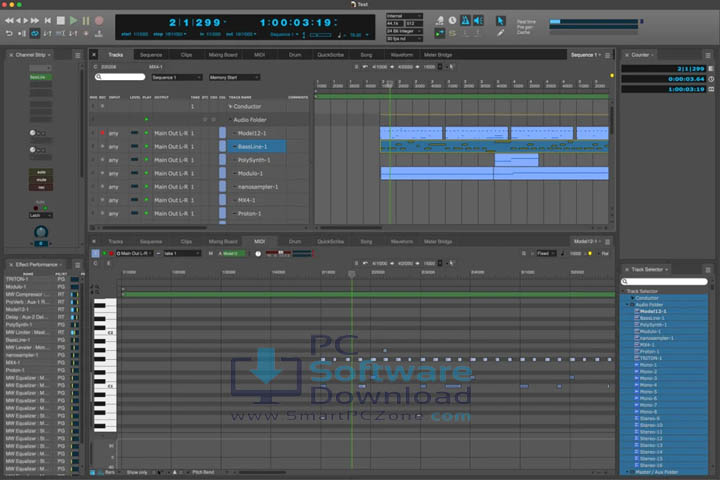720x480 pixels.
Task: Select Mono-1 in the Track Selector list
Action: pos(648,365)
